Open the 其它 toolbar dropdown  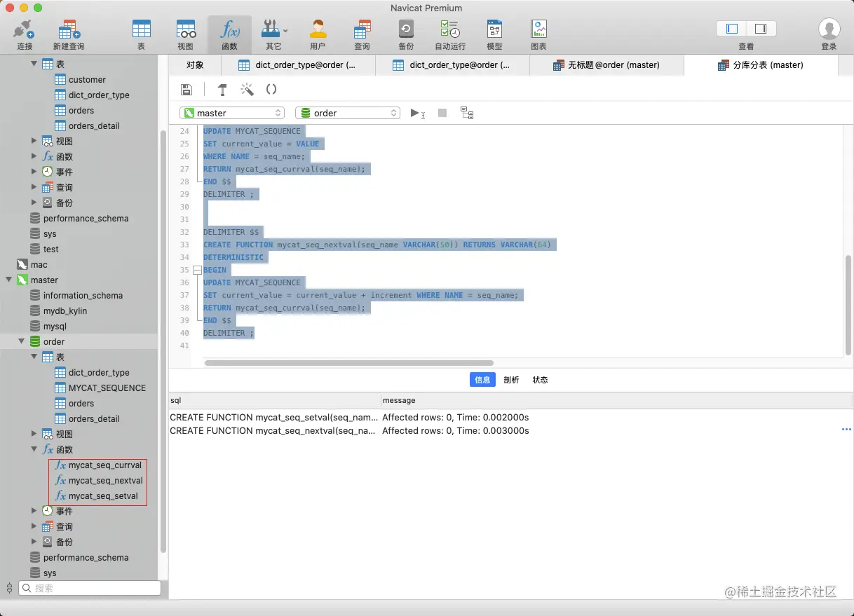pos(273,34)
